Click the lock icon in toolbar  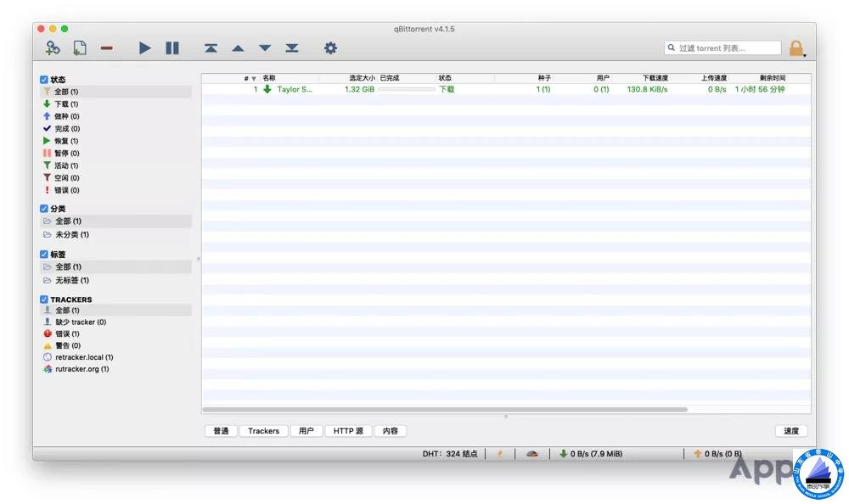click(796, 48)
